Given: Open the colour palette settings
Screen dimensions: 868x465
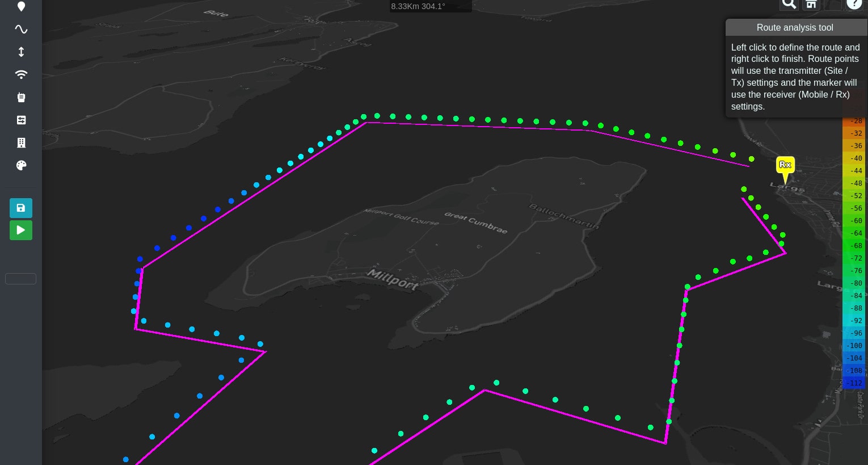Looking at the screenshot, I should click(x=21, y=165).
